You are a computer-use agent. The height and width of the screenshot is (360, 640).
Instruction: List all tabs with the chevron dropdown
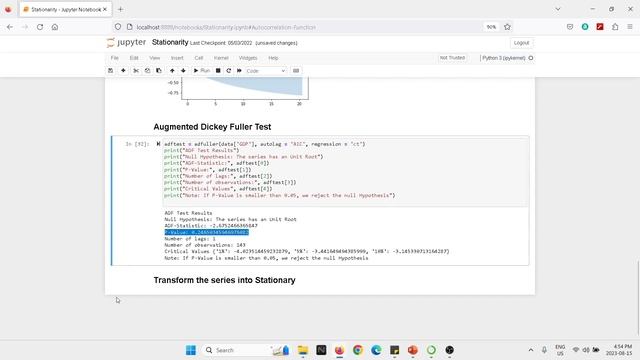pos(558,9)
